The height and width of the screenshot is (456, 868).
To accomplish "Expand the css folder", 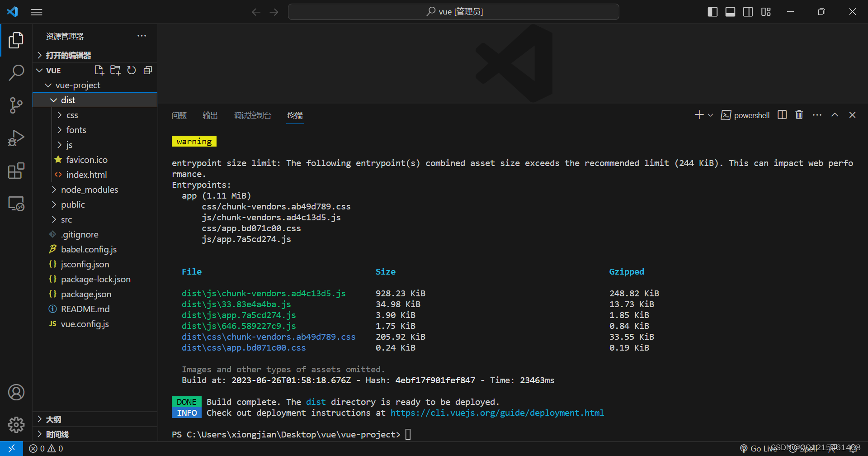I will tap(95, 115).
